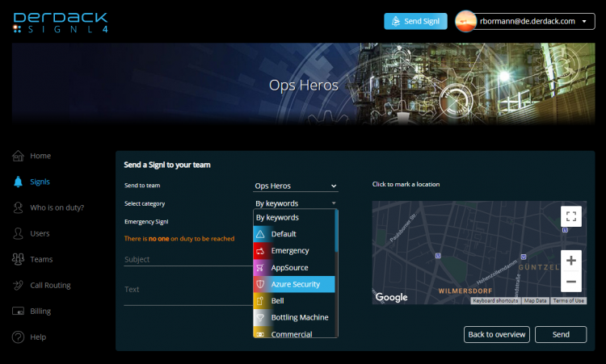This screenshot has width=606, height=364.
Task: Select Emergency category option
Action: [x=294, y=250]
